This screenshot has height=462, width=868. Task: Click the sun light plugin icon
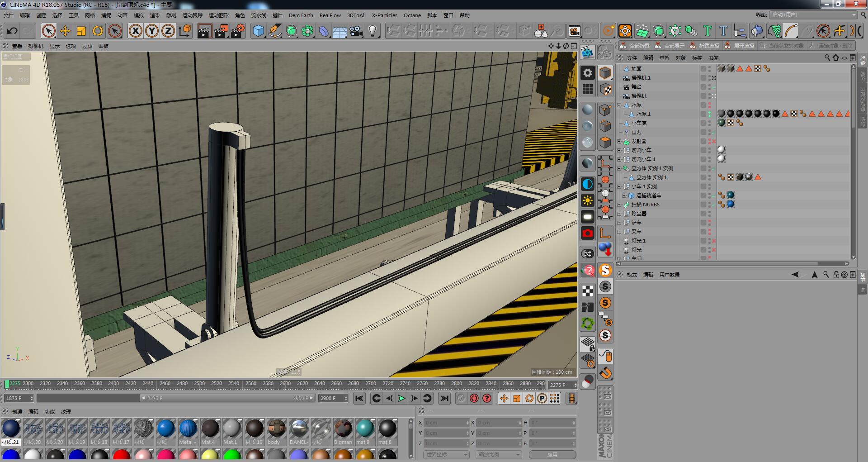click(x=587, y=200)
